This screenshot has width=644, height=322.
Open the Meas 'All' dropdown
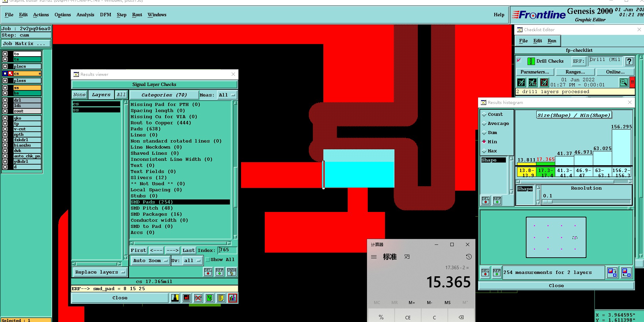tap(227, 95)
